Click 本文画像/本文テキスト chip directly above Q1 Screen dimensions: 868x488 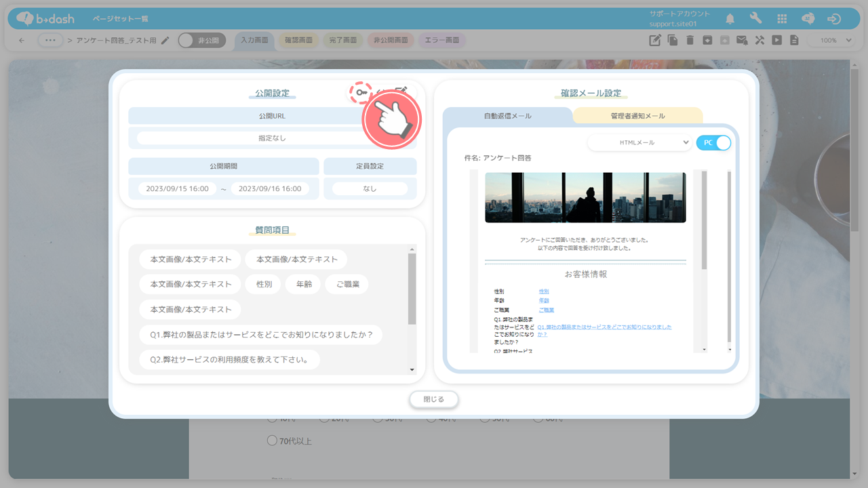pyautogui.click(x=191, y=310)
